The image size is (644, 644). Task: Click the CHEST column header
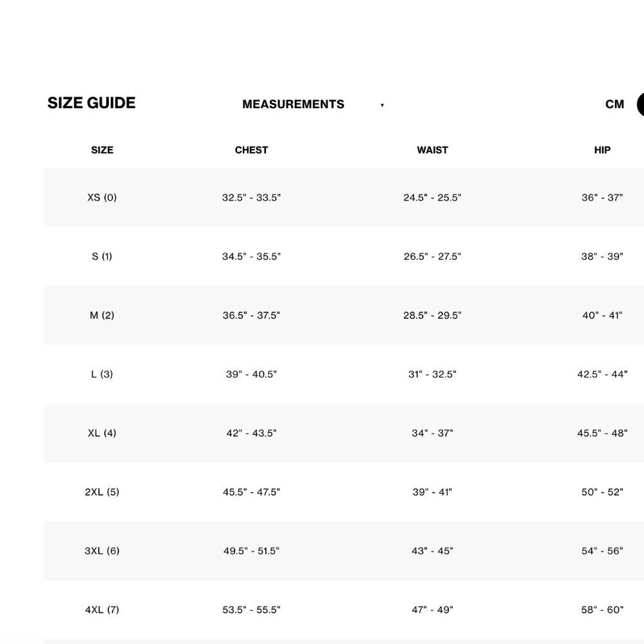coord(251,150)
